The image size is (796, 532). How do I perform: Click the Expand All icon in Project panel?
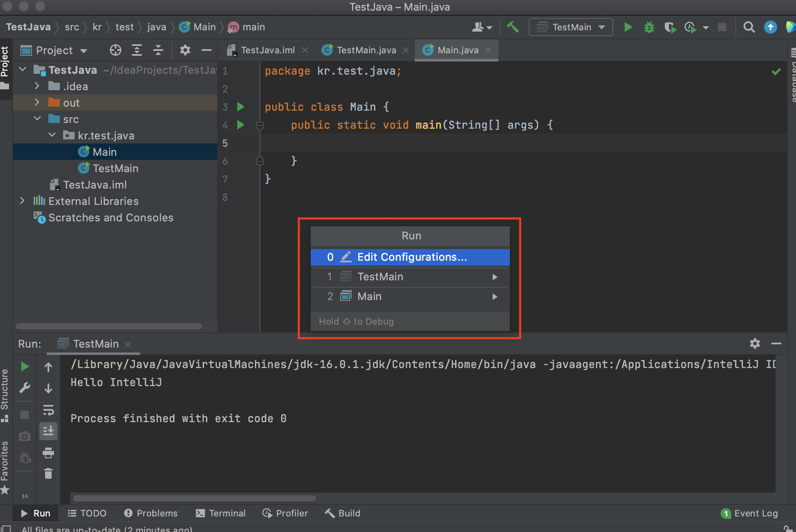[137, 50]
